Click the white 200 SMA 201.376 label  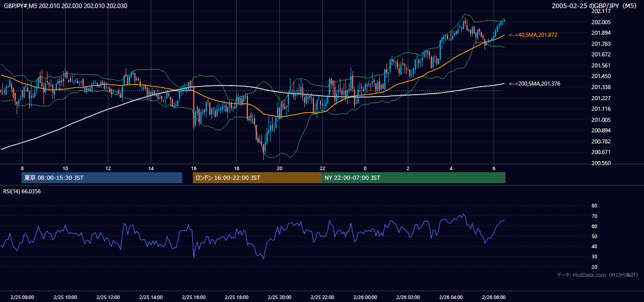tap(535, 84)
